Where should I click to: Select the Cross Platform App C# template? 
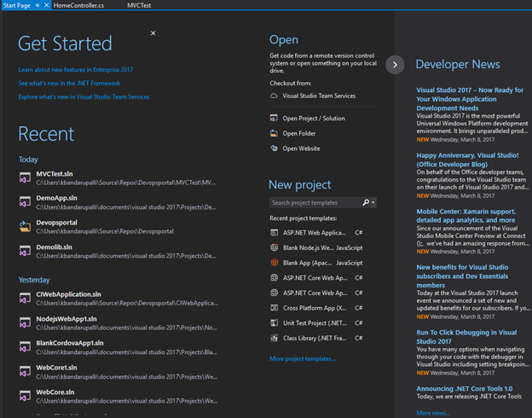[x=316, y=308]
